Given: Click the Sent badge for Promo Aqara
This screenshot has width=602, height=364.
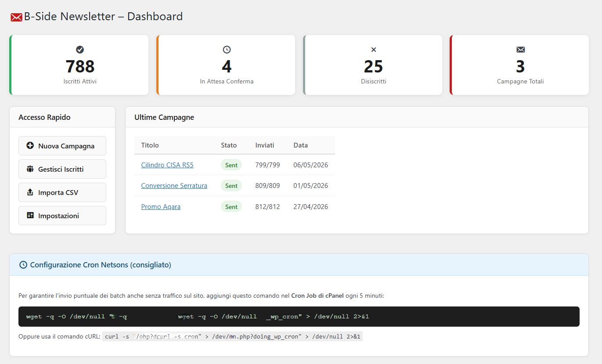Looking at the screenshot, I should tap(231, 207).
